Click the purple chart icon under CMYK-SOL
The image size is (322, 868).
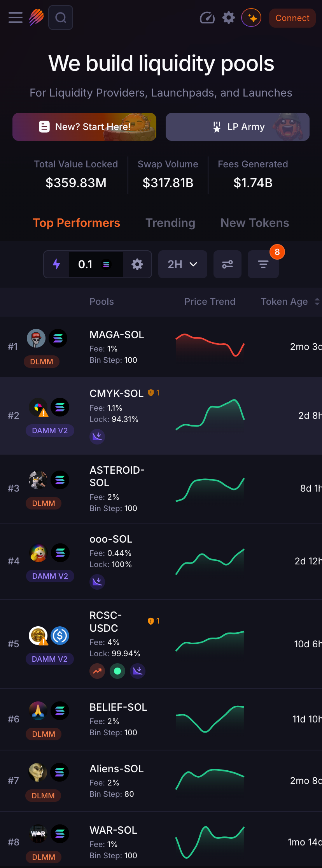[x=97, y=437]
